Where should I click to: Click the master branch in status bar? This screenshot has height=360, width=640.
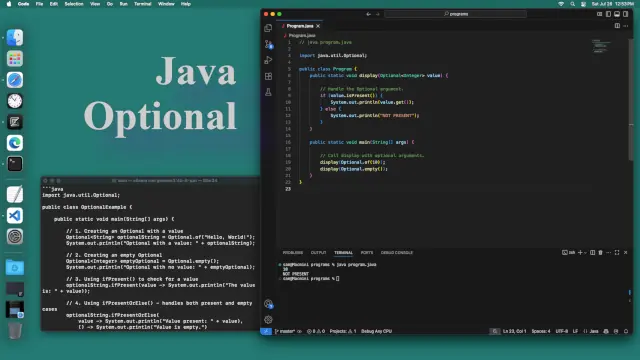285,331
